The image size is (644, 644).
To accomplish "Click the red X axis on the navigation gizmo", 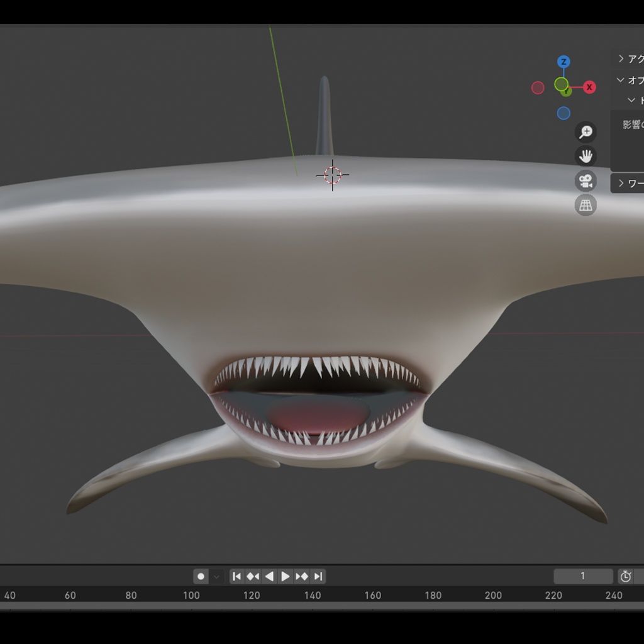I will pyautogui.click(x=589, y=87).
